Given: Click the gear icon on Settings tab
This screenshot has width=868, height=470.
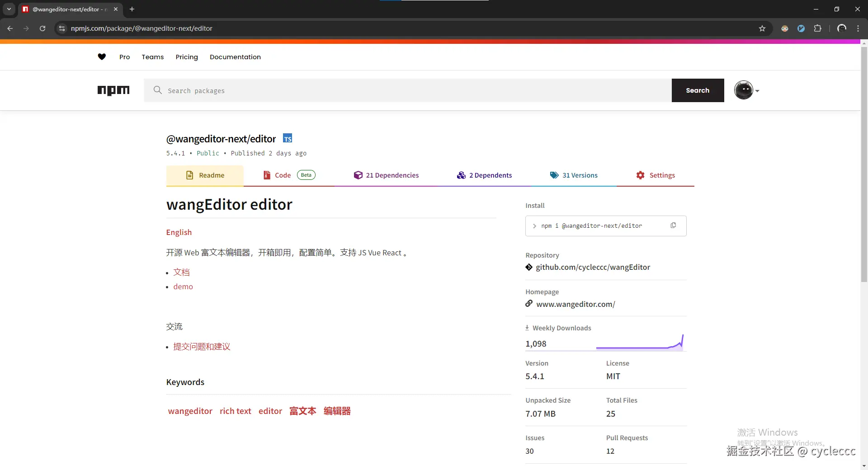Looking at the screenshot, I should point(641,175).
